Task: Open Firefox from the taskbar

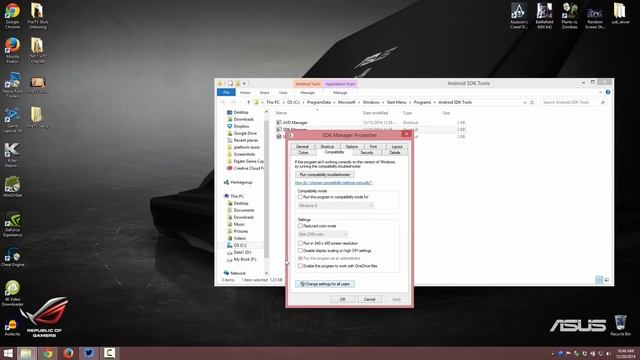Action: pos(69,353)
